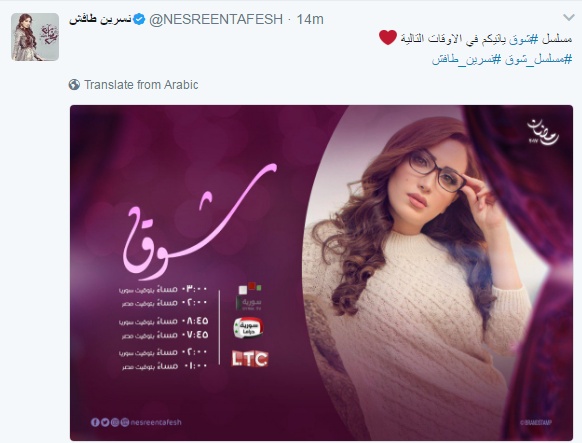The image size is (582, 443).
Task: Open the @NESREENTAFESH handle link
Action: 216,19
